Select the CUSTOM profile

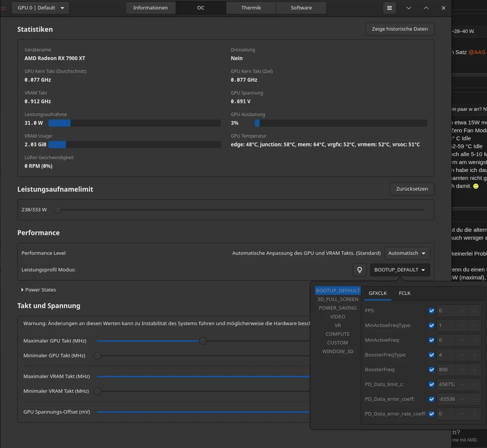pos(338,343)
